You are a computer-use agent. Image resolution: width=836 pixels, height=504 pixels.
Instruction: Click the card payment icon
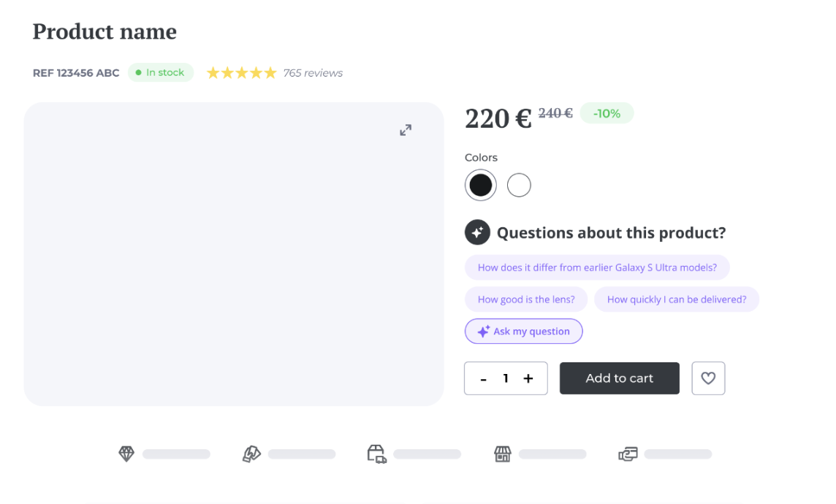[x=628, y=454]
